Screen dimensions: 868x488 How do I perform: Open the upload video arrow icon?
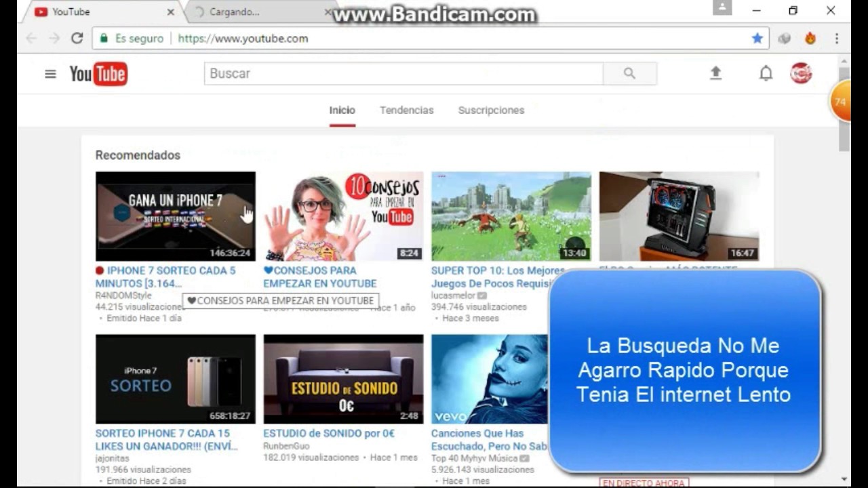(715, 73)
